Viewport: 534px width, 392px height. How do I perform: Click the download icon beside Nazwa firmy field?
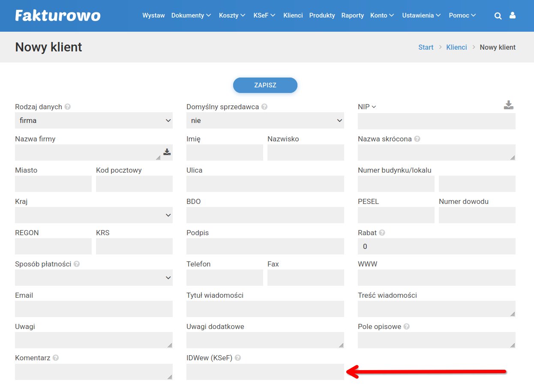coord(167,152)
